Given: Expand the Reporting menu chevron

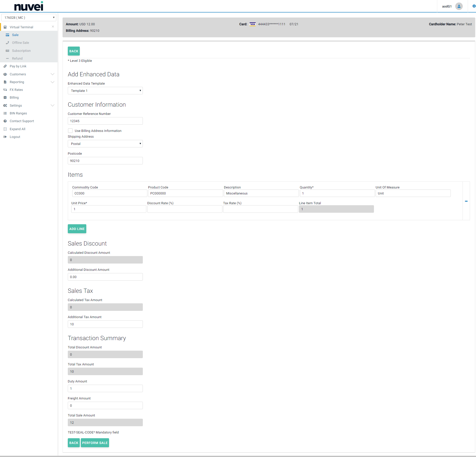Looking at the screenshot, I should [x=52, y=82].
